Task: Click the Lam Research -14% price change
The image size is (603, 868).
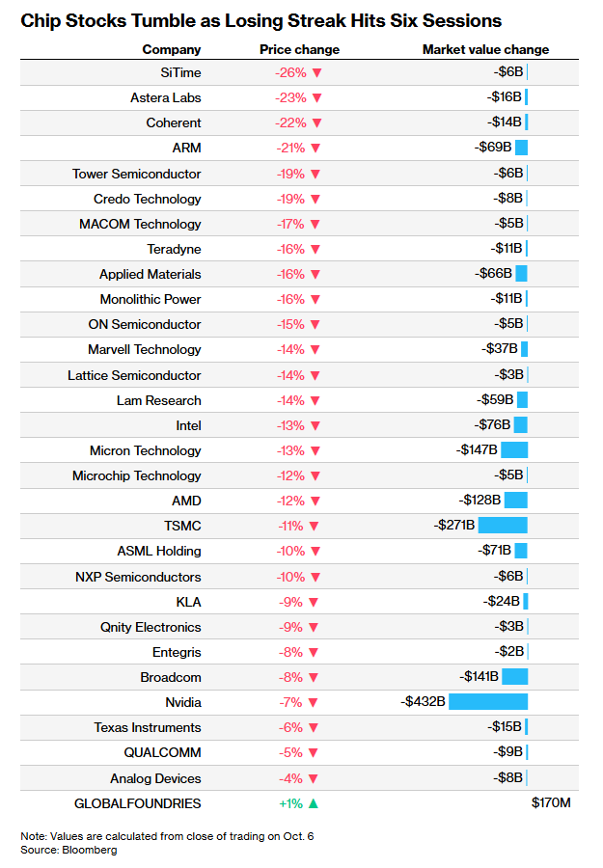Action: [x=290, y=401]
